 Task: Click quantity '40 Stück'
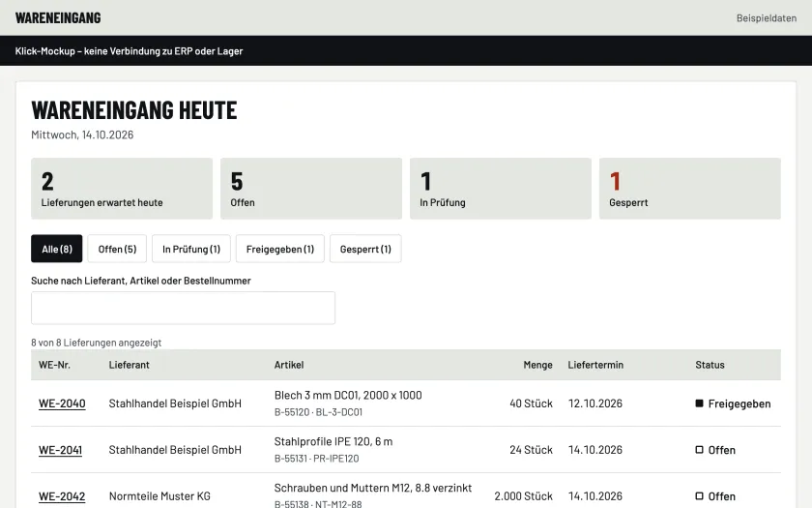[531, 403]
